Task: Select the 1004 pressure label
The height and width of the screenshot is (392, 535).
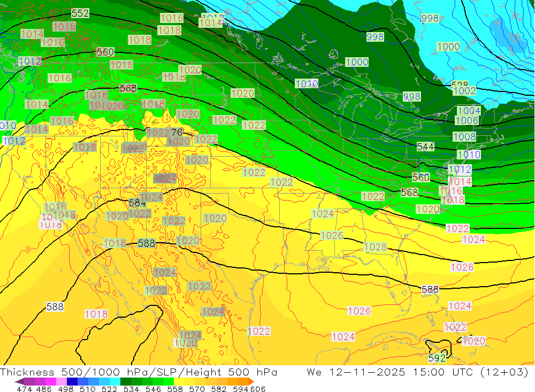Action: (x=469, y=111)
